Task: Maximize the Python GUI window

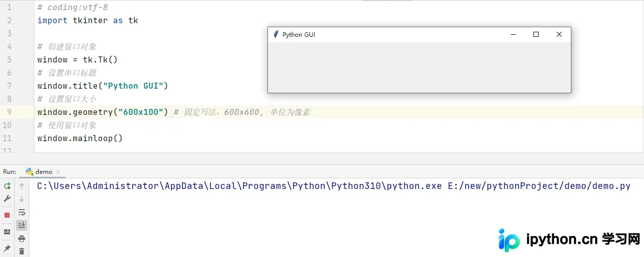Action: [x=536, y=34]
